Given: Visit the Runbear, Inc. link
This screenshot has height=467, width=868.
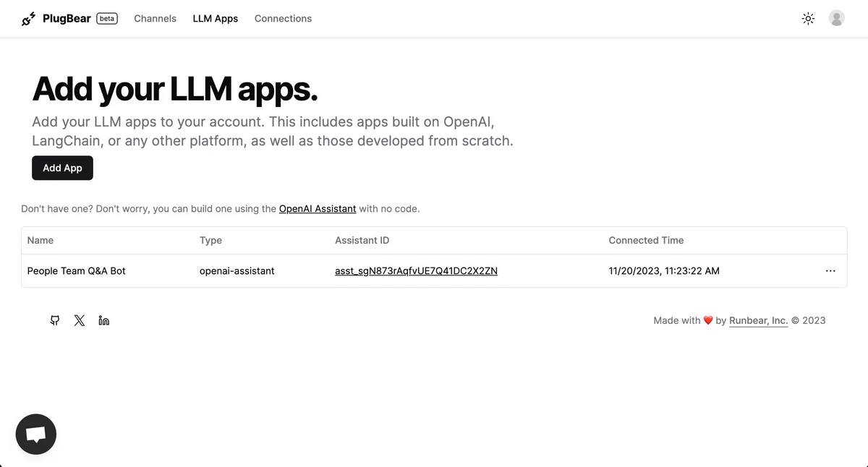Looking at the screenshot, I should tap(758, 321).
